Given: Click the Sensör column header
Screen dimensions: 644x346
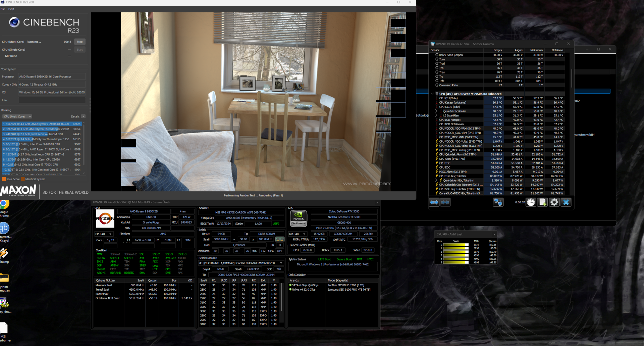Looking at the screenshot, I should click(457, 50).
